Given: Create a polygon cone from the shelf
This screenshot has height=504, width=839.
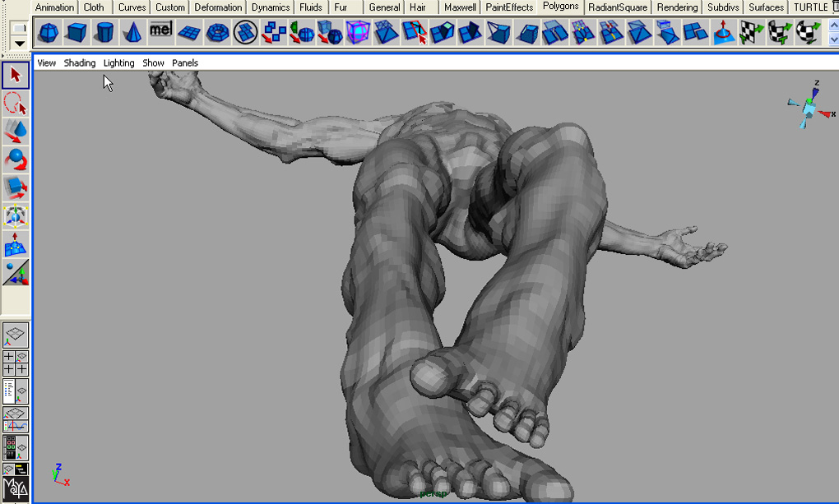Looking at the screenshot, I should [x=132, y=32].
